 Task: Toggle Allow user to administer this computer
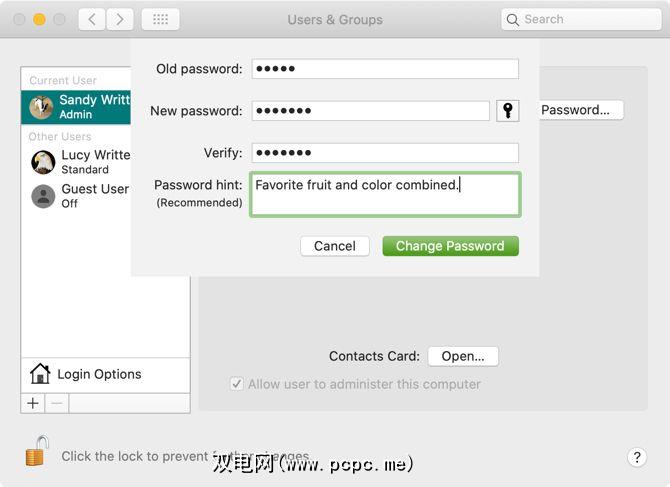[x=237, y=384]
